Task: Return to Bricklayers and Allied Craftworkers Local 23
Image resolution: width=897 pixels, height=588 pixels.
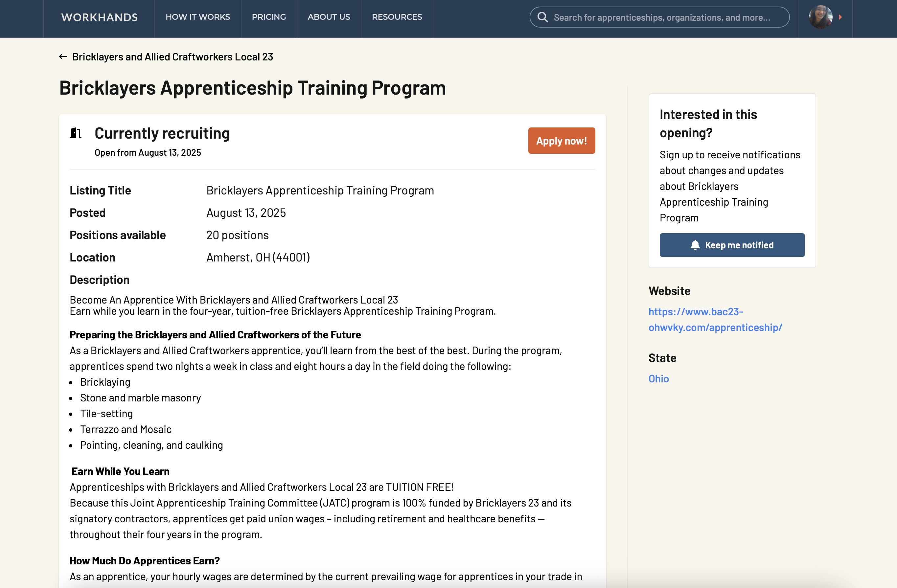Action: click(x=172, y=57)
